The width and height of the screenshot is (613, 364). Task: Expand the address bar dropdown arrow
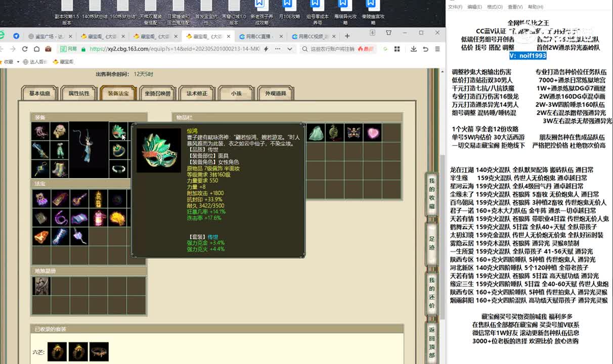coord(290,49)
